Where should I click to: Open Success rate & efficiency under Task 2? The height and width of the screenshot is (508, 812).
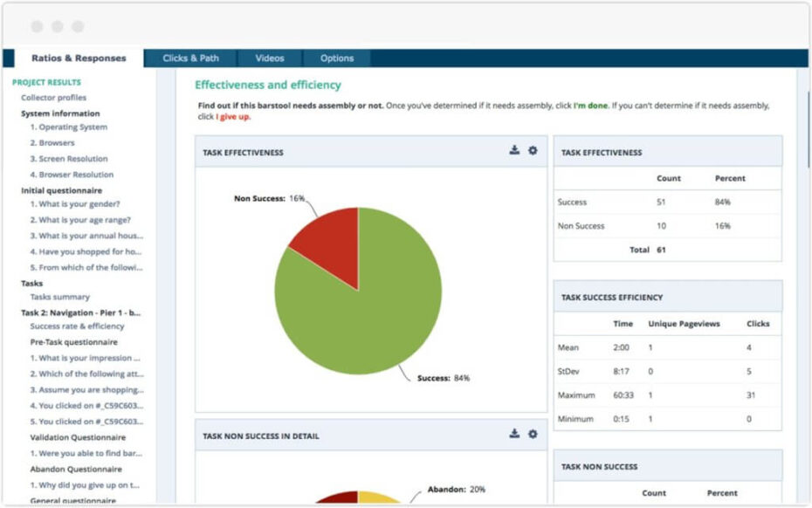(x=76, y=326)
